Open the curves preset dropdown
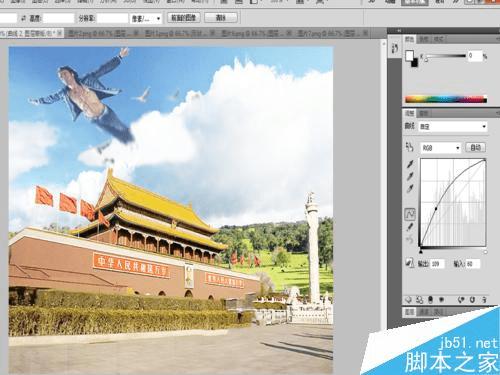The height and width of the screenshot is (375, 500). (x=453, y=127)
